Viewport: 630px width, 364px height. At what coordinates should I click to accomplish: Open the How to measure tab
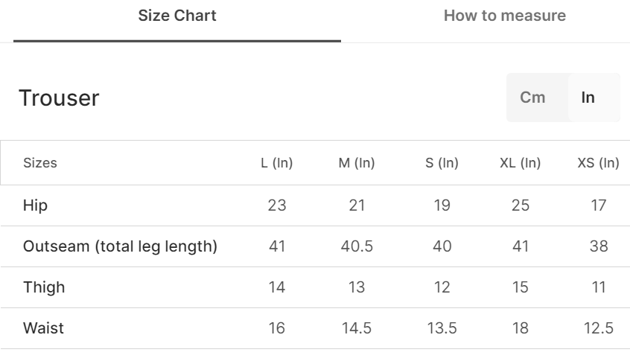[504, 16]
